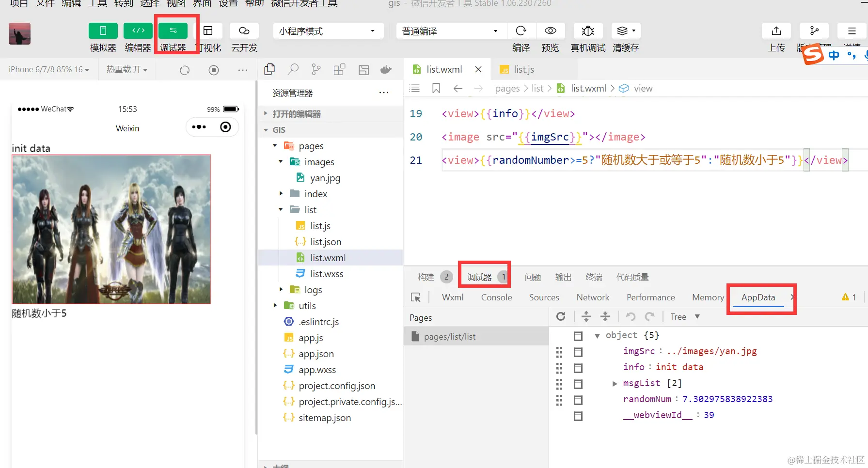Collapse the images folder
868x468 pixels.
coord(281,162)
